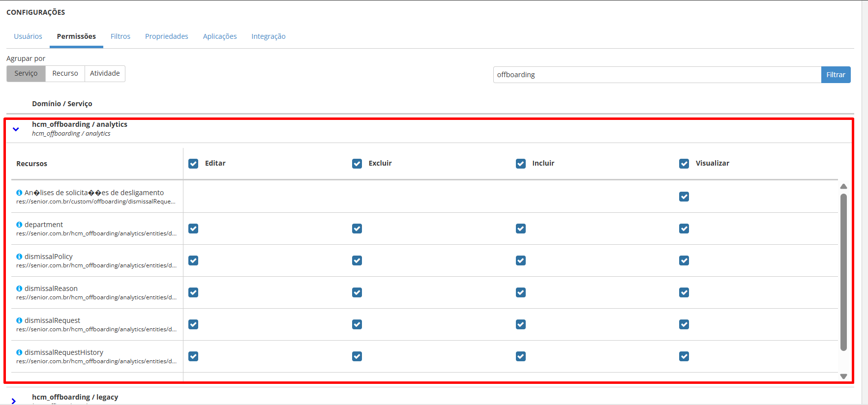The image size is (868, 405).
Task: Toggle the Visualizar column header checkbox
Action: click(684, 164)
